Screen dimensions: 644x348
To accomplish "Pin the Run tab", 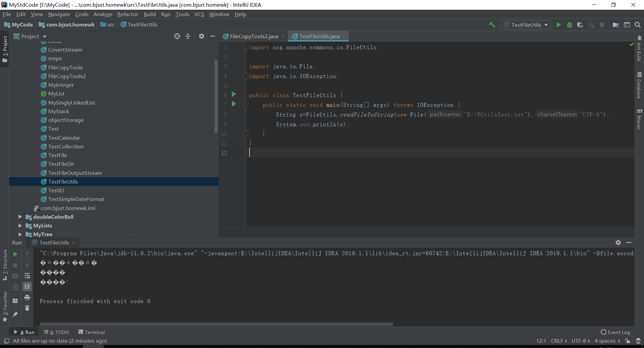I will coord(15,315).
